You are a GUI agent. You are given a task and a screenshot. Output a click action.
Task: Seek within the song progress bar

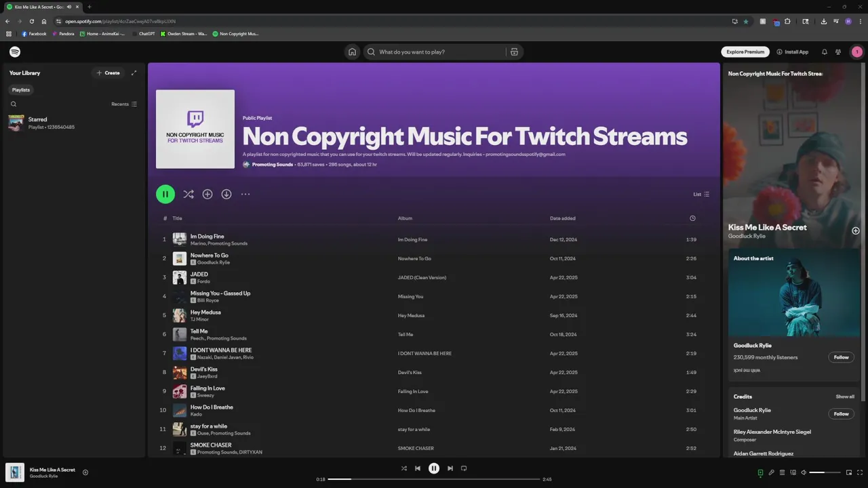435,479
